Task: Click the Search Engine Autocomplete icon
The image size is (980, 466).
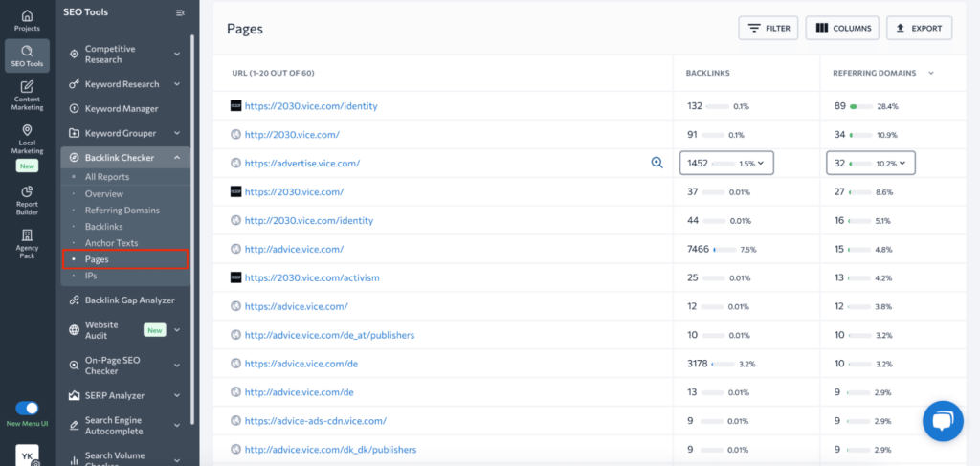Action: pos(74,426)
